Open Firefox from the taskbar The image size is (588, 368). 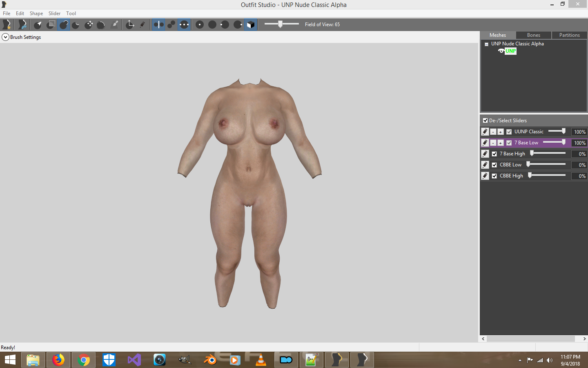click(x=58, y=360)
